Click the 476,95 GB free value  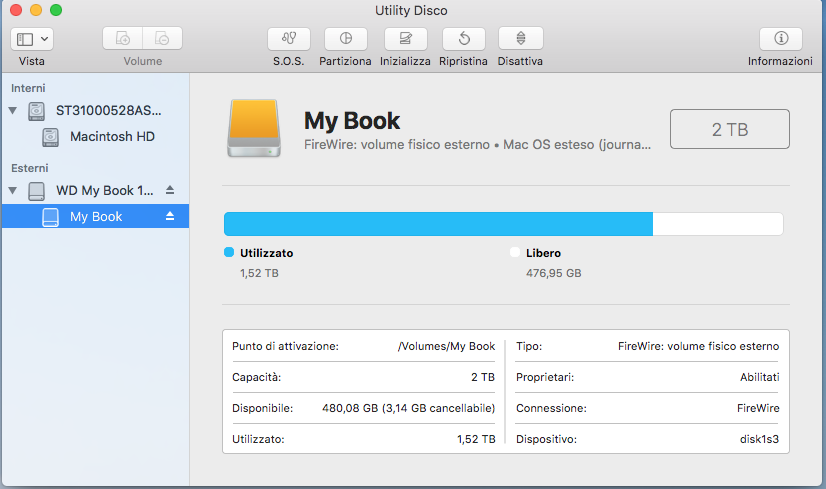click(x=554, y=273)
